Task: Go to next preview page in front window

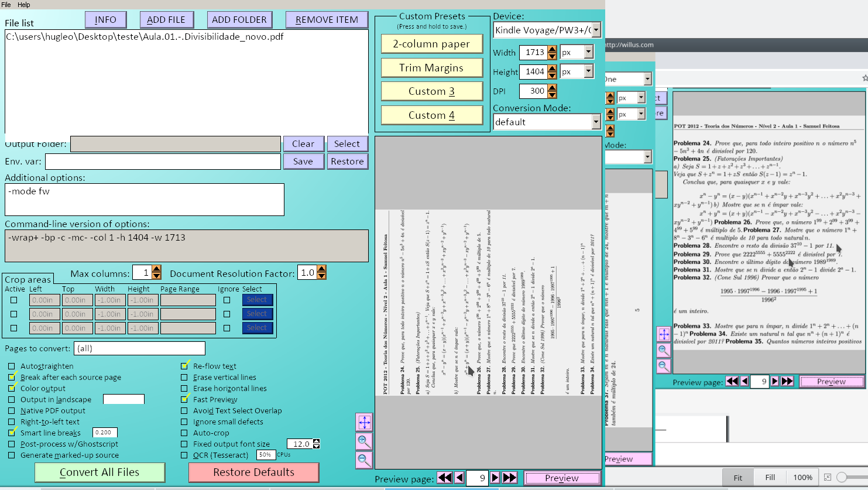Action: click(495, 478)
